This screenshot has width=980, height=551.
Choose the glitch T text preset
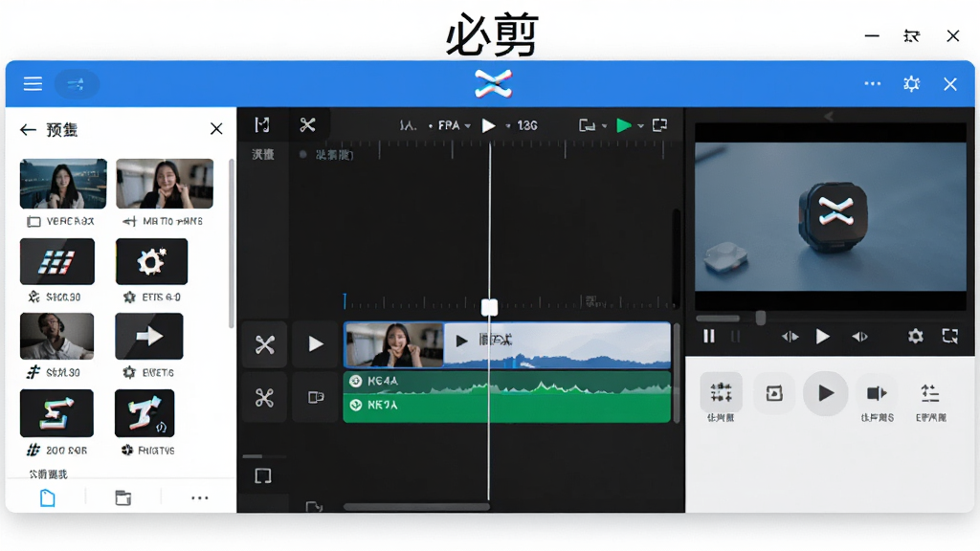pyautogui.click(x=145, y=413)
